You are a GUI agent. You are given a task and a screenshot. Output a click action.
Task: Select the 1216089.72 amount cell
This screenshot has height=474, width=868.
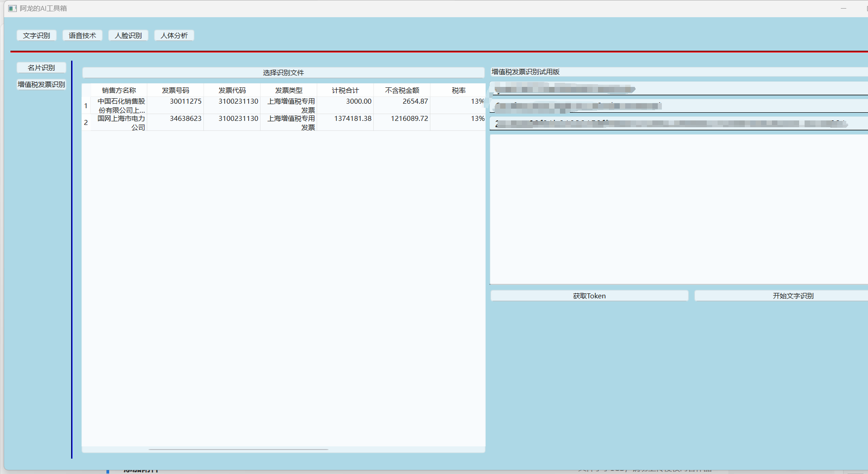click(x=402, y=122)
